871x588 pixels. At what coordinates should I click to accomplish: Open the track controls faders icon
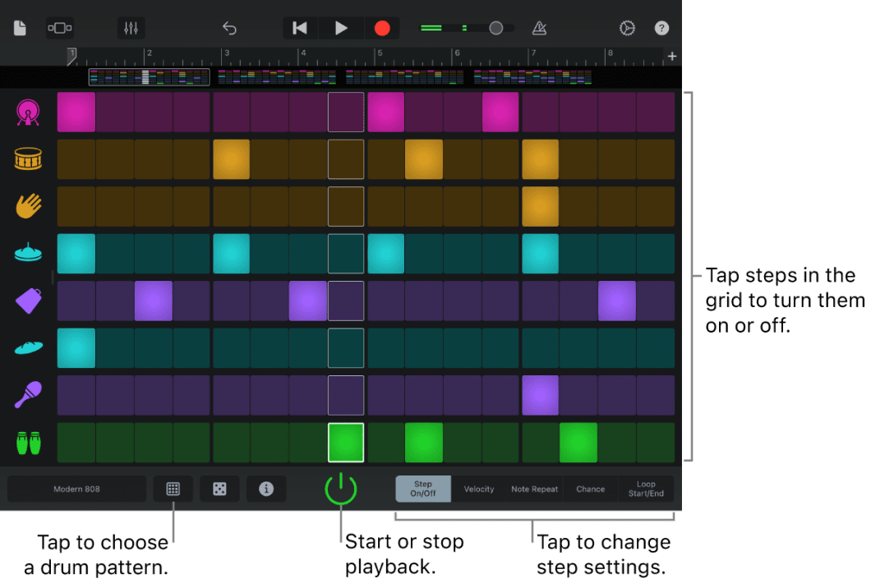[130, 27]
